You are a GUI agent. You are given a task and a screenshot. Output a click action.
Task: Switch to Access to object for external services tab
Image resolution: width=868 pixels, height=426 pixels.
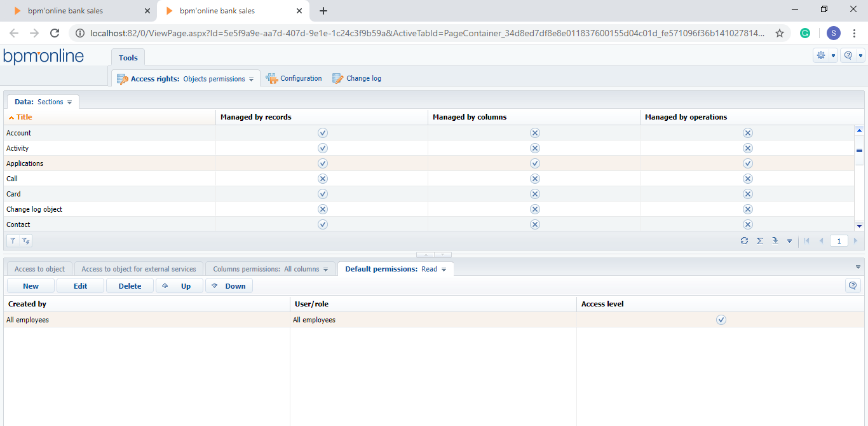tap(139, 269)
